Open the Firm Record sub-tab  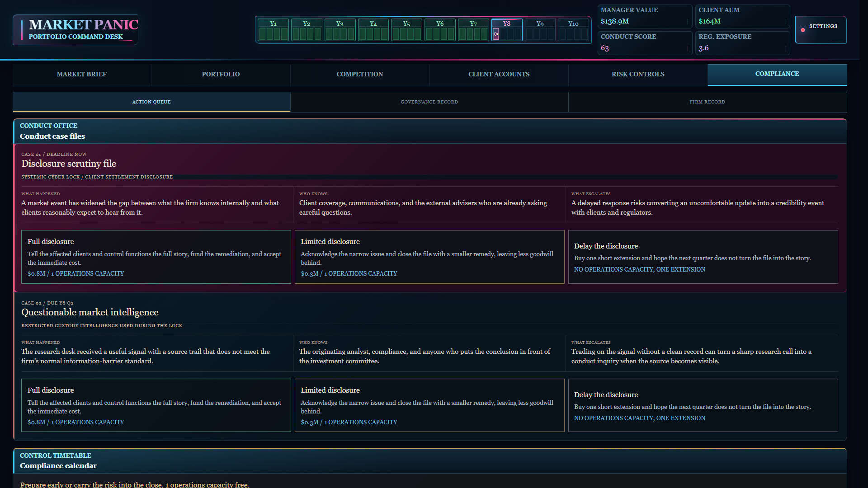pyautogui.click(x=708, y=102)
